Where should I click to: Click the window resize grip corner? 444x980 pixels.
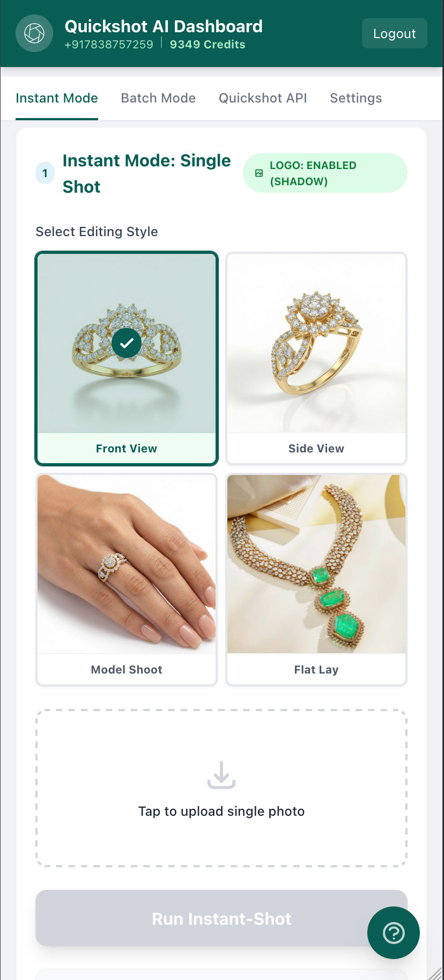(x=435, y=972)
